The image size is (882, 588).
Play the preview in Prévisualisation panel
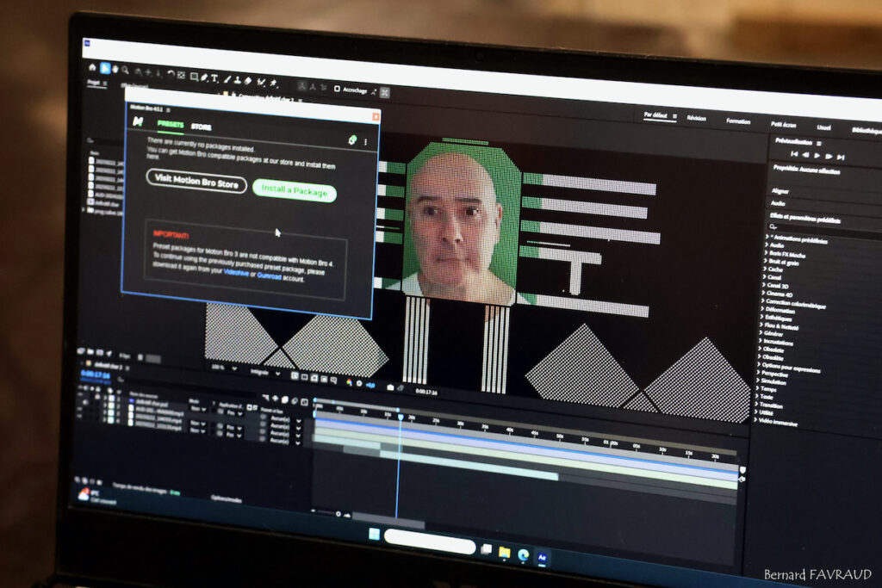point(817,155)
